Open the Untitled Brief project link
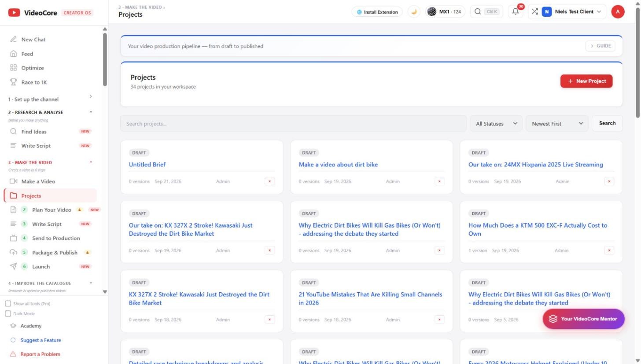This screenshot has width=641, height=364. (147, 165)
